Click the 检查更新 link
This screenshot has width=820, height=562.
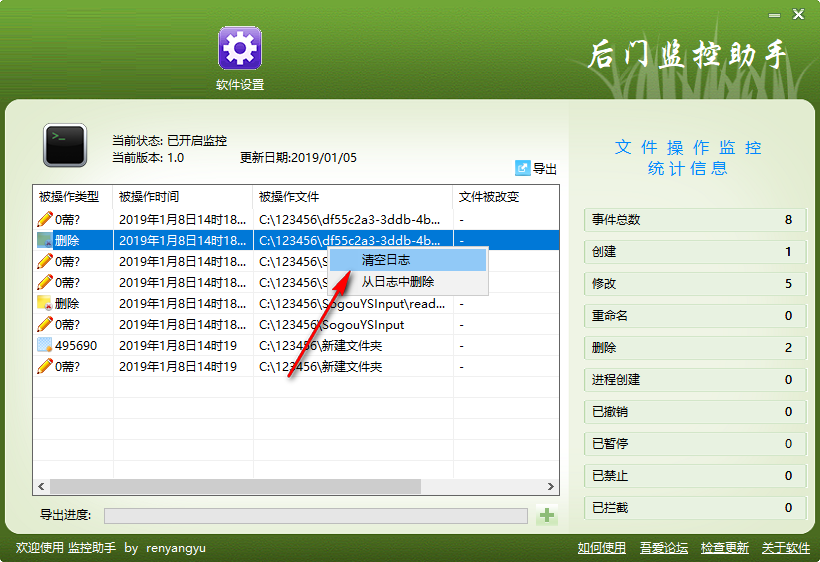pyautogui.click(x=725, y=547)
